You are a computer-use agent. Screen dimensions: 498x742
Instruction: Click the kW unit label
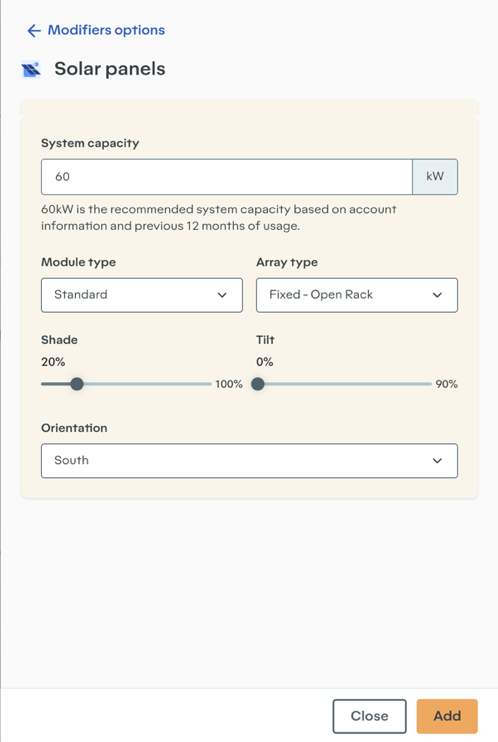click(435, 177)
